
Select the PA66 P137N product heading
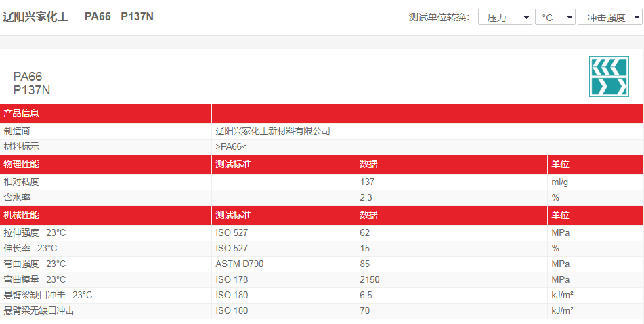(32, 83)
